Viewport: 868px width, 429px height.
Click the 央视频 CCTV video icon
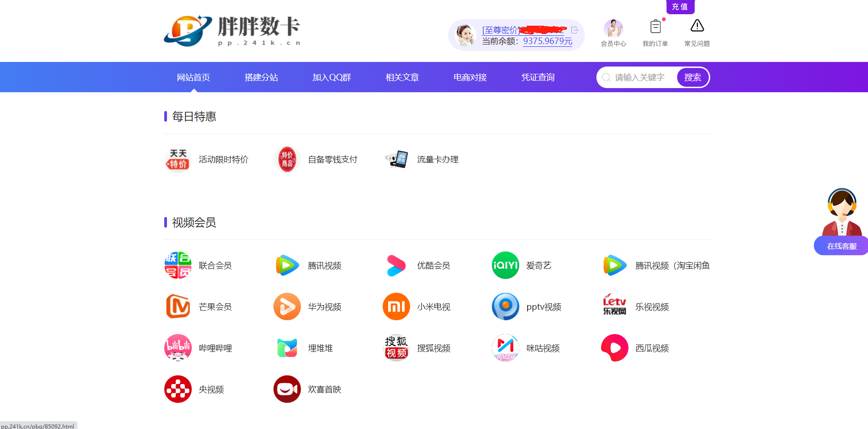coord(178,389)
